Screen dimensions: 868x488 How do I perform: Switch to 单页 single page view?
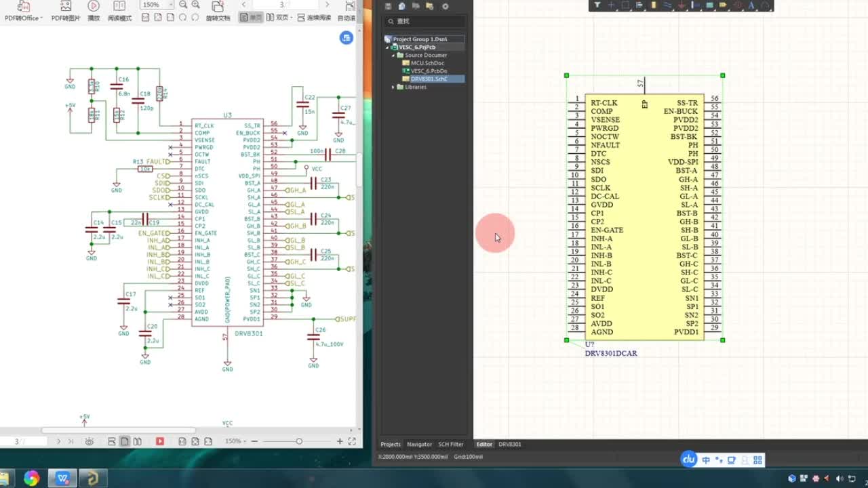(251, 18)
